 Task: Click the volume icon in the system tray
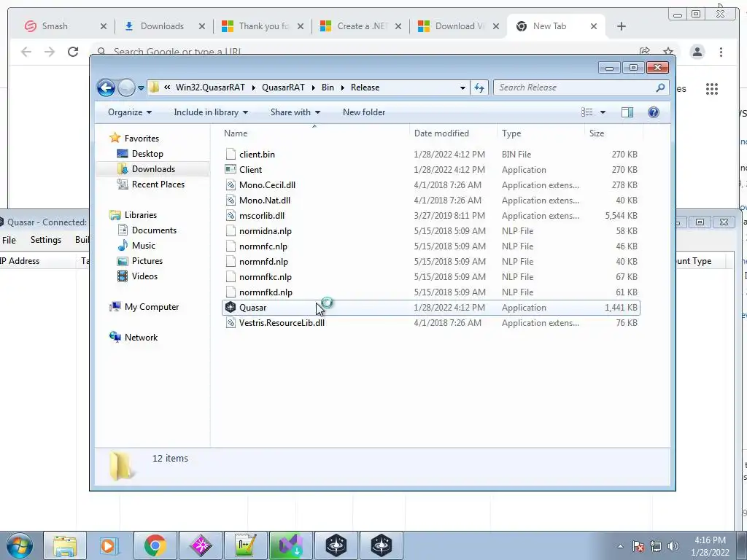pos(673,546)
